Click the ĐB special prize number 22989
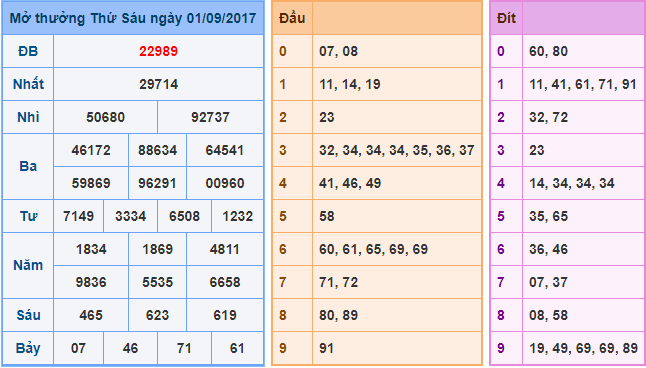 coord(158,51)
